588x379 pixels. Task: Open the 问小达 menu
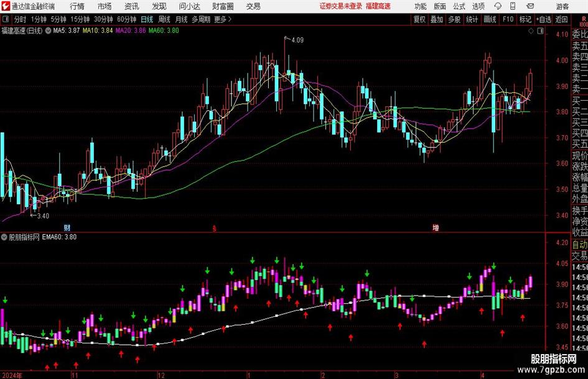coord(189,6)
